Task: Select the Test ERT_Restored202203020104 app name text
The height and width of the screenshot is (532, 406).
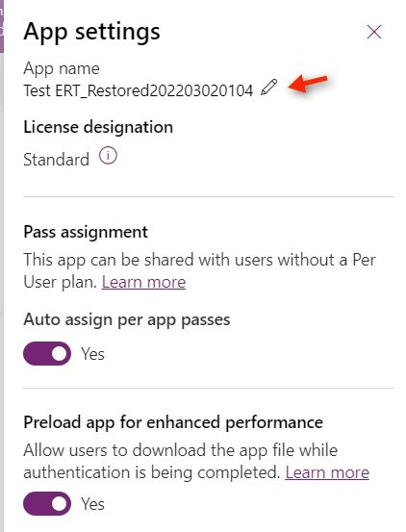Action: pos(139,90)
